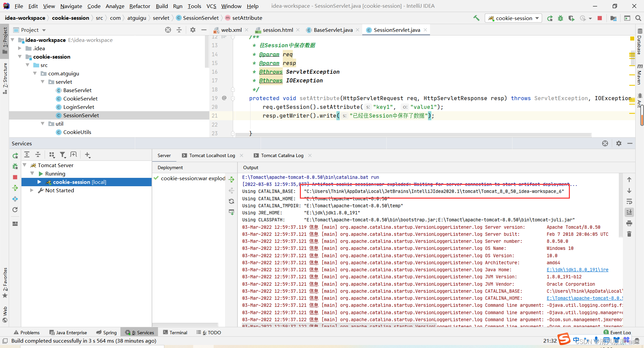Screen dimensions: 644x348
Task: Open Project panel gear settings
Action: point(193,30)
